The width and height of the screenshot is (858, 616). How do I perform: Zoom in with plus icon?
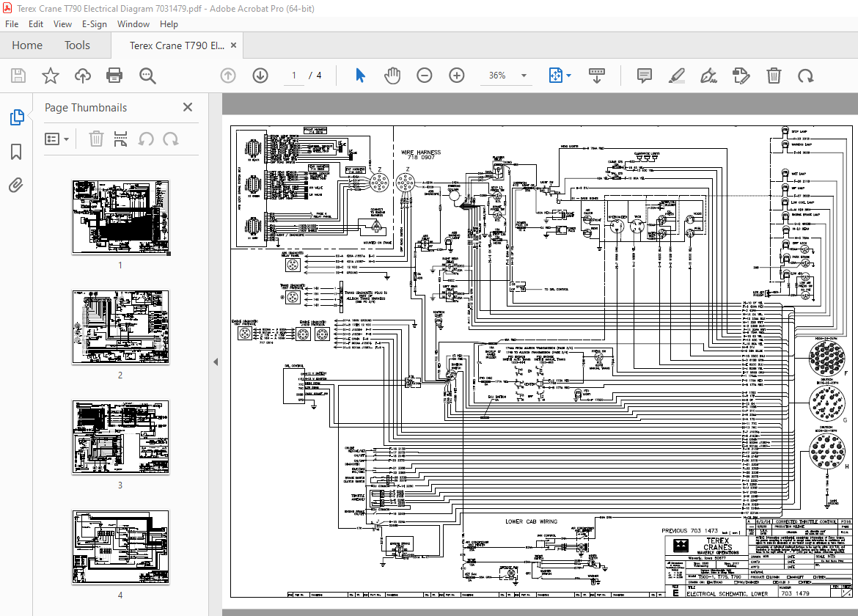tap(456, 76)
